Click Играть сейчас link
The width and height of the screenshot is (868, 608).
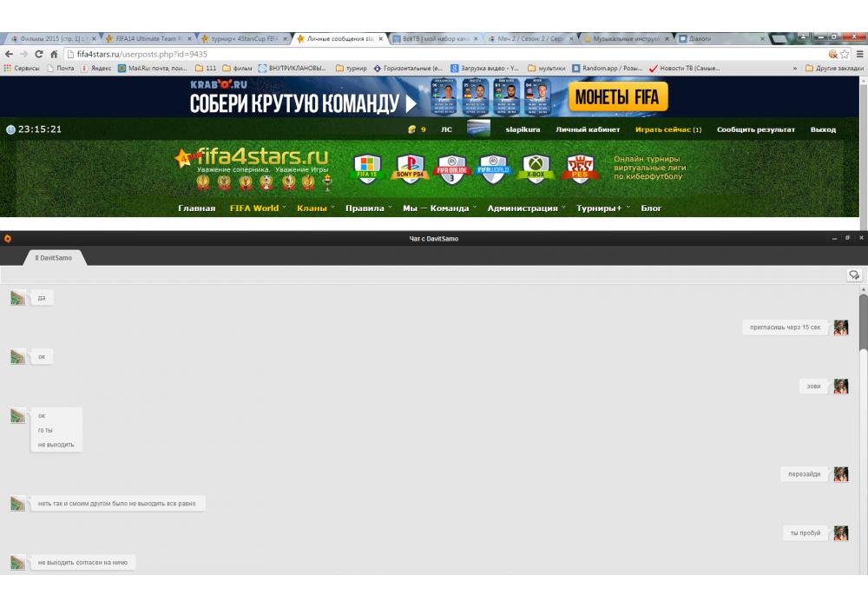point(668,129)
